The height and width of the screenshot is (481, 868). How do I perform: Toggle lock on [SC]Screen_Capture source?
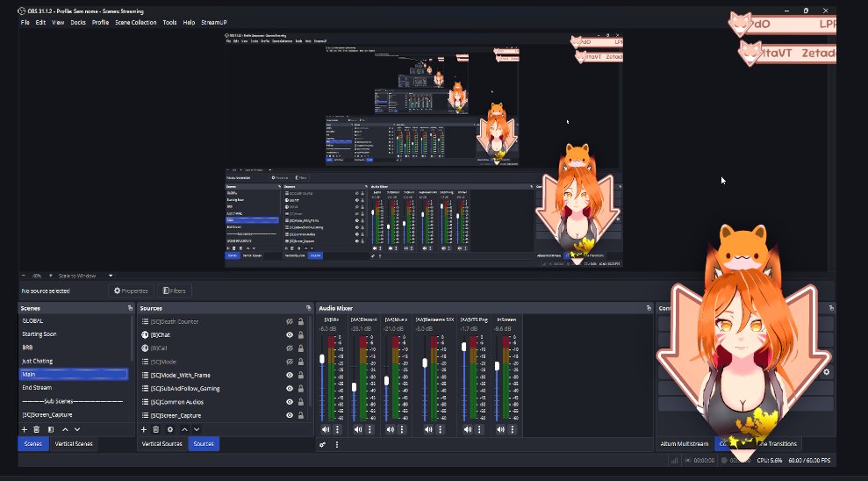300,415
